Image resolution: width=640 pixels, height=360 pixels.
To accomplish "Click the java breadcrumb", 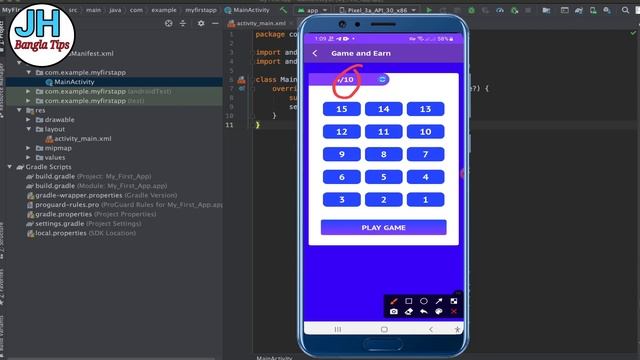I will pos(115,10).
